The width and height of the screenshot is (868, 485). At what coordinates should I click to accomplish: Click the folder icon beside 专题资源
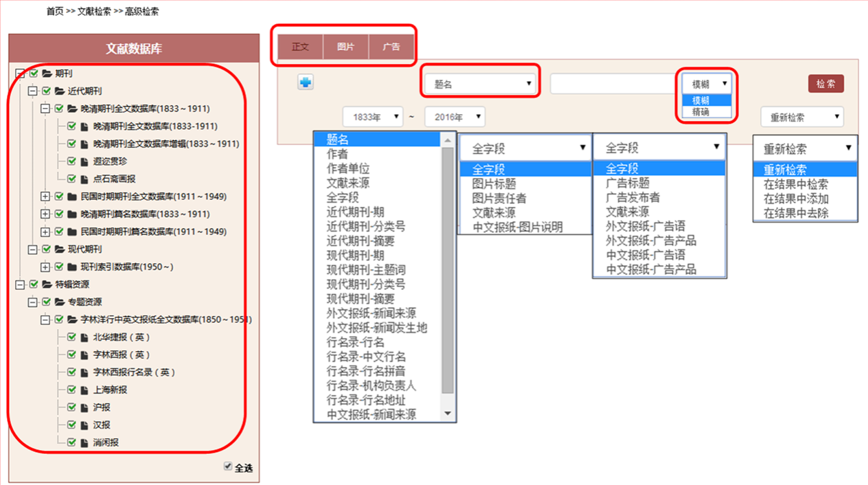(60, 302)
